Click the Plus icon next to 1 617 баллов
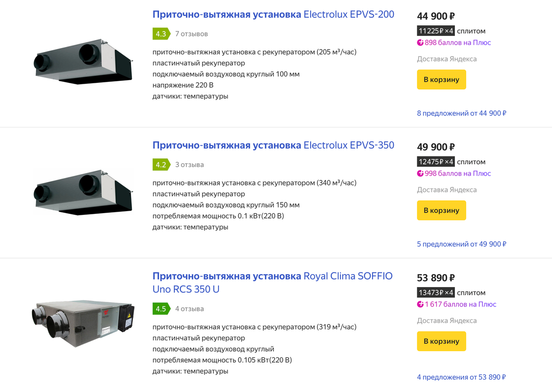Screen dimensions: 552x392 pyautogui.click(x=420, y=304)
